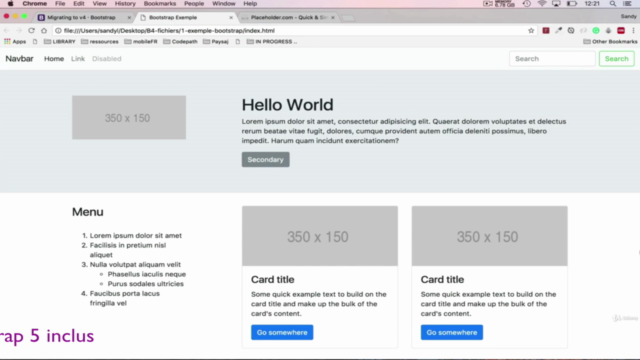Click the browser address bar URL
Screen dimensions: 640x360
(169, 31)
